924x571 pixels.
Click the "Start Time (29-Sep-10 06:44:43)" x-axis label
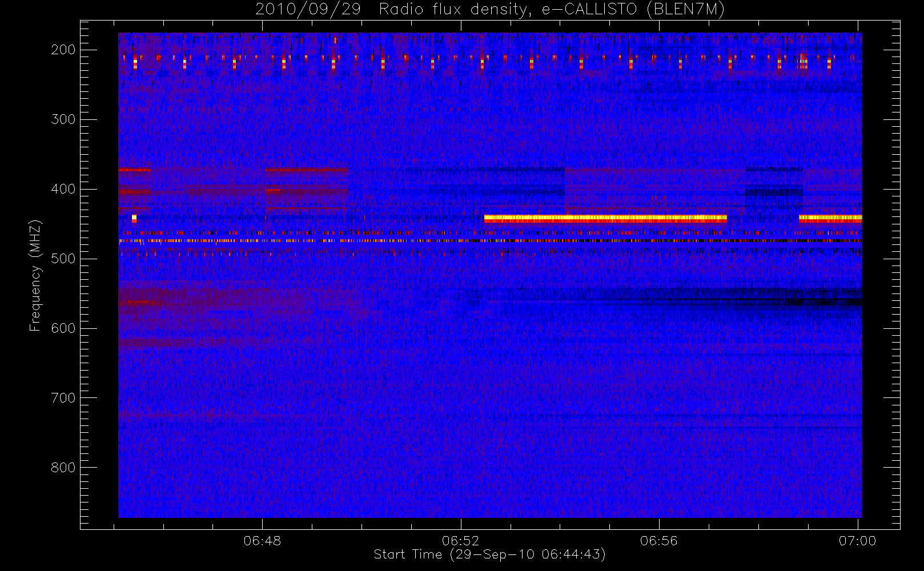click(x=490, y=554)
